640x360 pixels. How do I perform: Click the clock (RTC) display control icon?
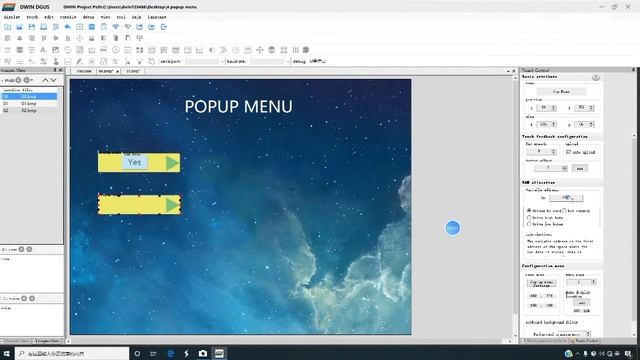click(x=116, y=50)
